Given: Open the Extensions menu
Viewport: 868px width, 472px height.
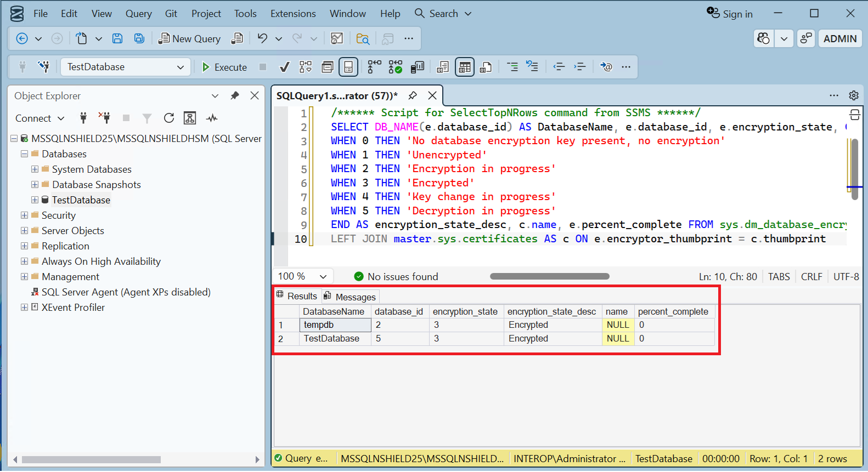Looking at the screenshot, I should pyautogui.click(x=293, y=14).
